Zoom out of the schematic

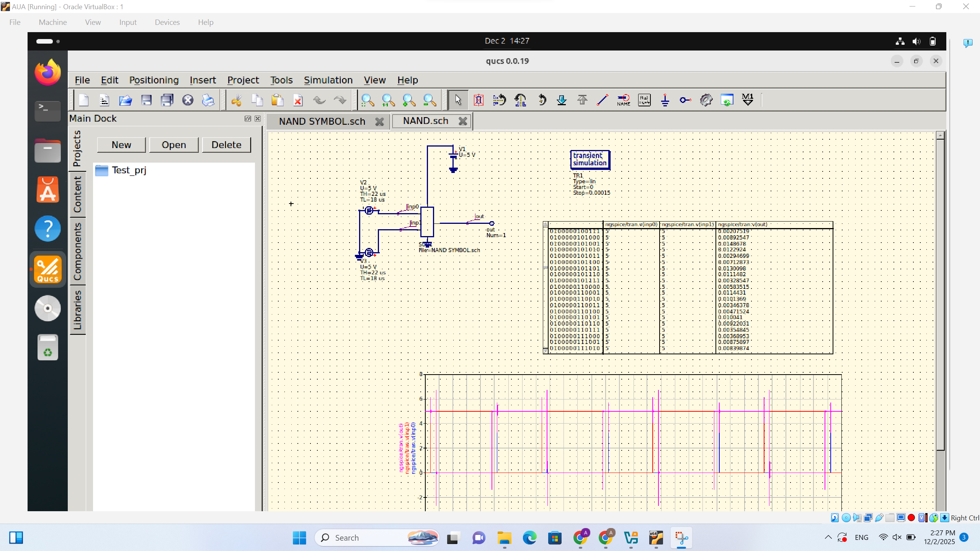tap(430, 100)
